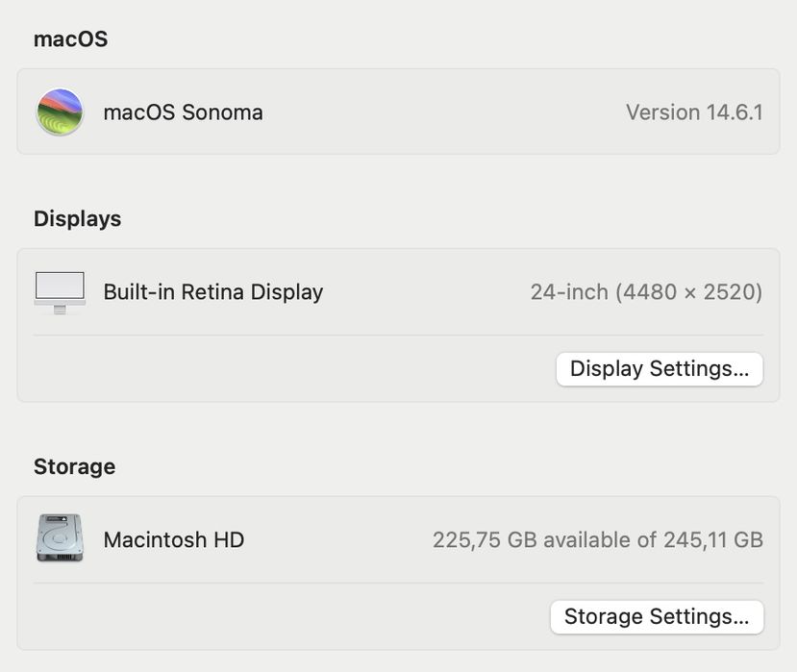This screenshot has height=672, width=797.
Task: Click the Macintosh HD drive icon
Action: [x=60, y=539]
